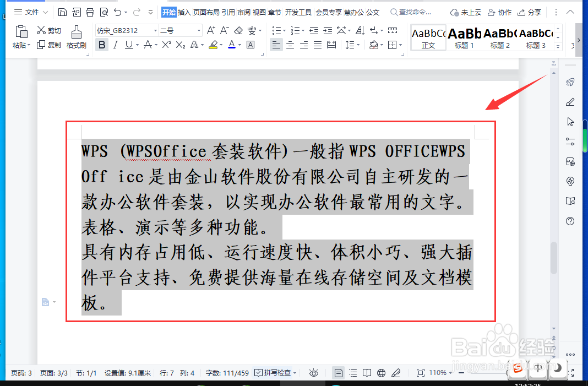Switch to the 引用 (References) tab

tap(228, 12)
